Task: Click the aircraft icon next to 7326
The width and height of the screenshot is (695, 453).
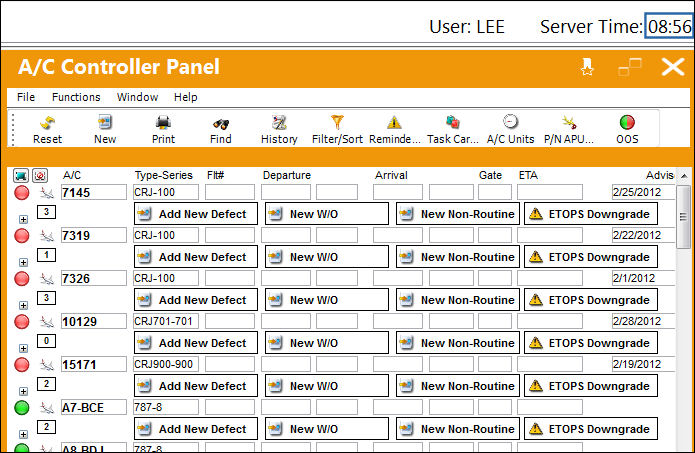Action: (x=47, y=279)
